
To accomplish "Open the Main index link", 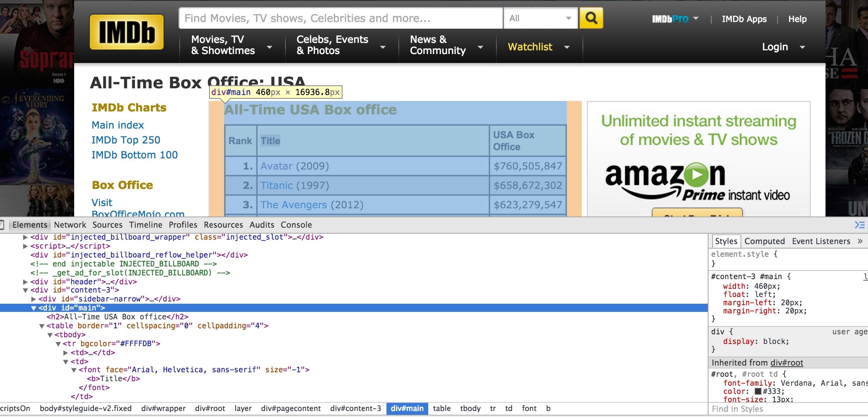I will pos(118,125).
